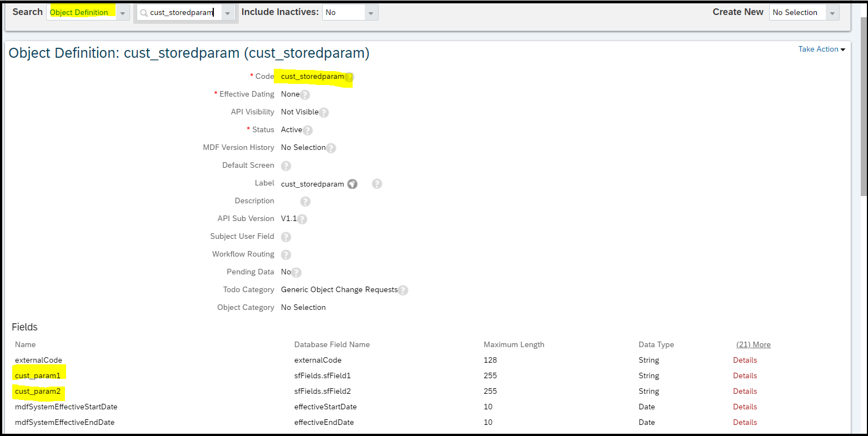Viewport: 868px width, 436px height.
Task: Open the Object Definition search type dropdown
Action: pos(123,13)
